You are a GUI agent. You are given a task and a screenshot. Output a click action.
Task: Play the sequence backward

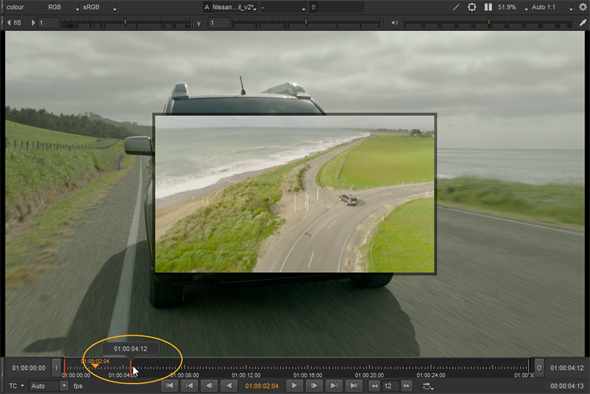click(229, 385)
